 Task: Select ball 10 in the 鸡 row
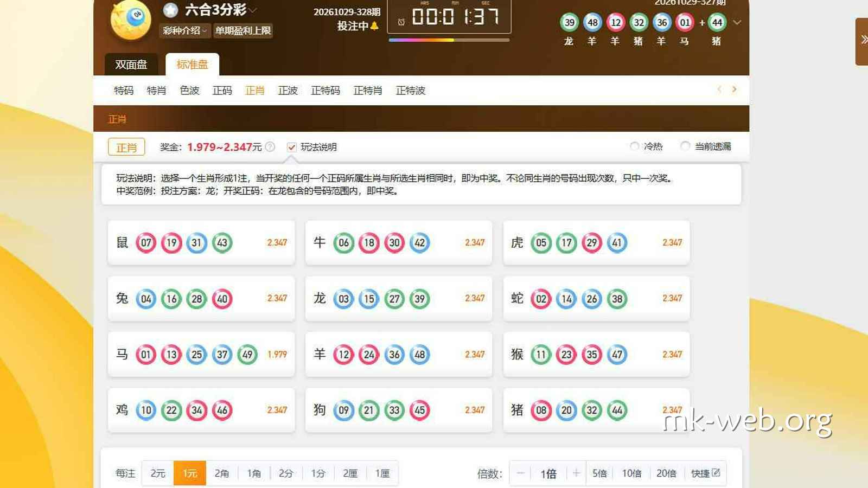coord(146,410)
